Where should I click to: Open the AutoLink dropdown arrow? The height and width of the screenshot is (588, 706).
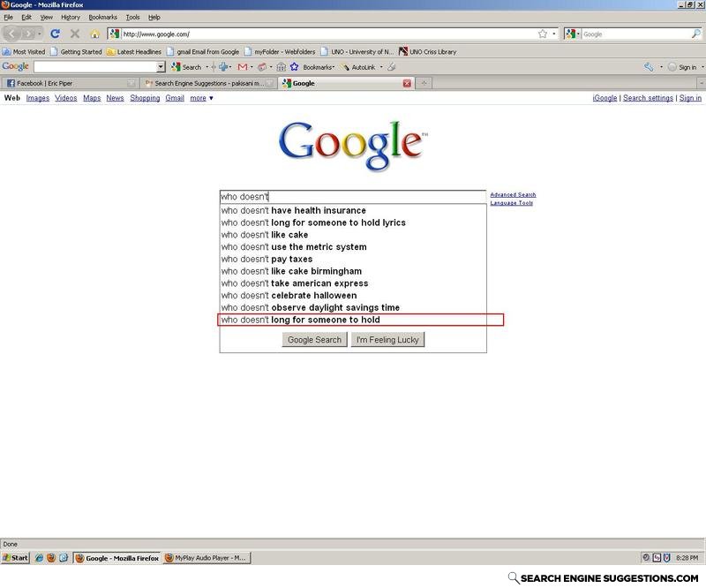[381, 67]
